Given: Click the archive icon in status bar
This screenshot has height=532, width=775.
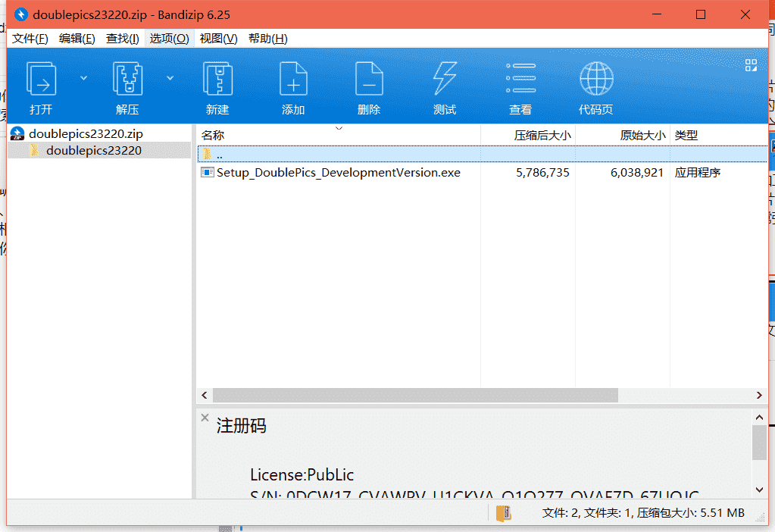Looking at the screenshot, I should (504, 513).
